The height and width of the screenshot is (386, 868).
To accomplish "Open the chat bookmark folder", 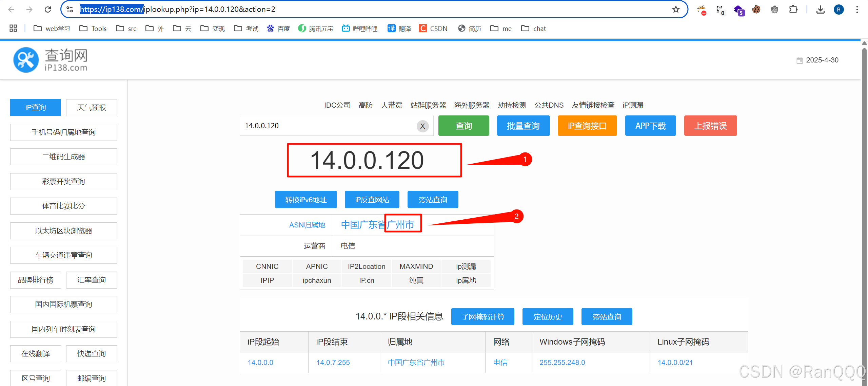I will click(x=533, y=29).
